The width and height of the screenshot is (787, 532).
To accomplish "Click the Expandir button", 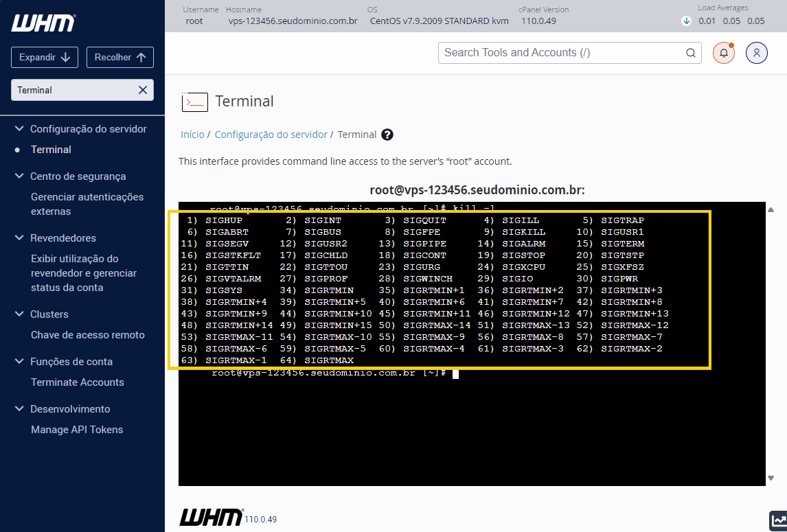I will pos(44,57).
